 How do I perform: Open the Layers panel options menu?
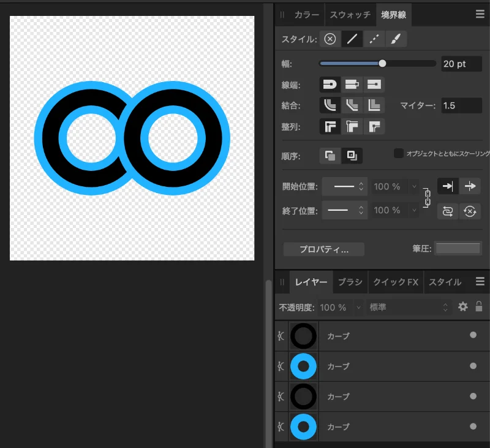(480, 281)
